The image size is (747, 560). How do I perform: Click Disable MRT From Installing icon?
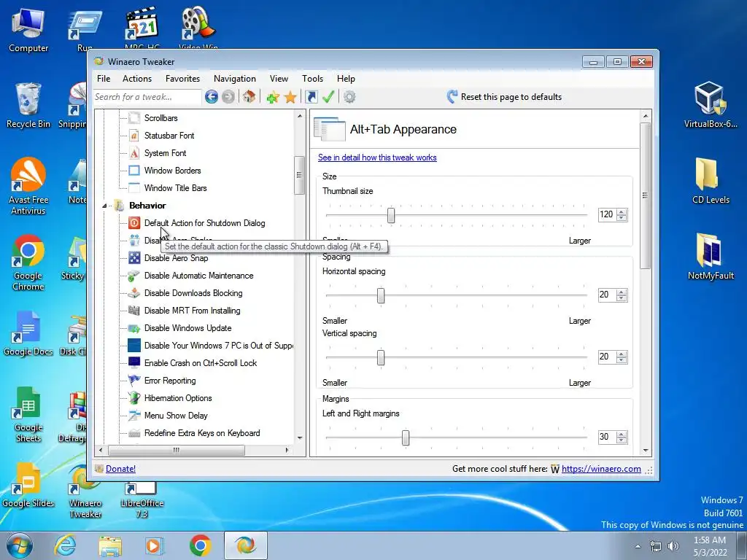(134, 311)
